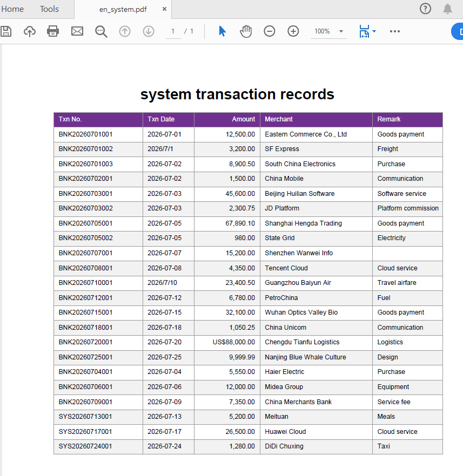This screenshot has height=476, width=463.
Task: Select remark Software service
Action: coord(401,194)
